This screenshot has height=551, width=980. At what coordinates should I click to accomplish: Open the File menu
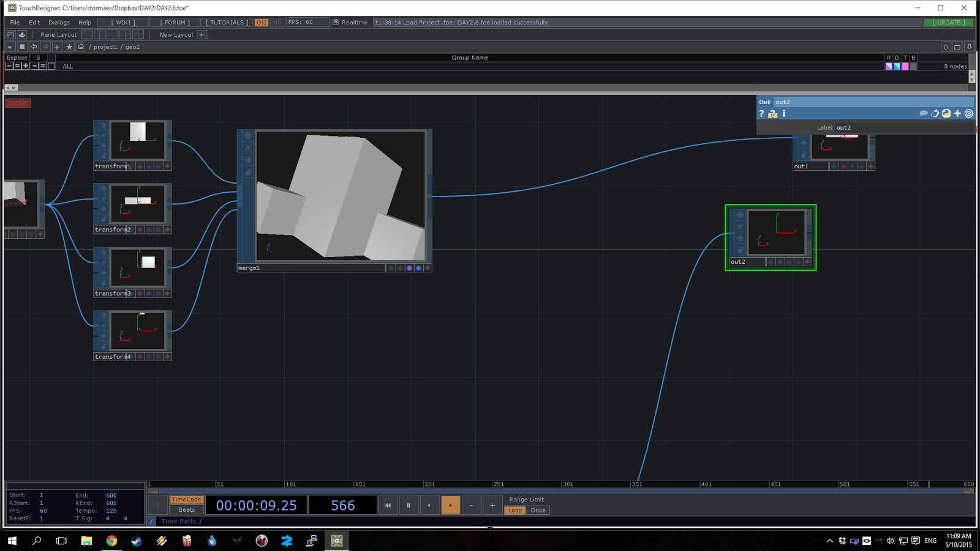tap(14, 21)
